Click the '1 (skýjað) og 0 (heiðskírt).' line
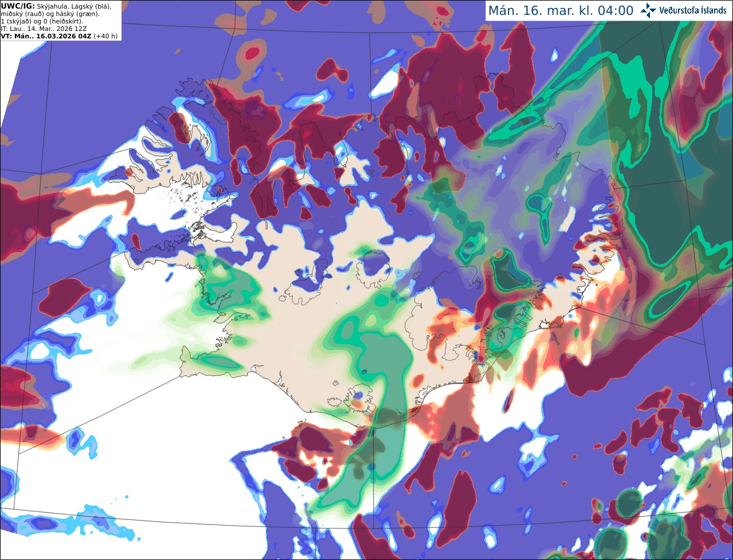This screenshot has width=733, height=560. click(42, 21)
